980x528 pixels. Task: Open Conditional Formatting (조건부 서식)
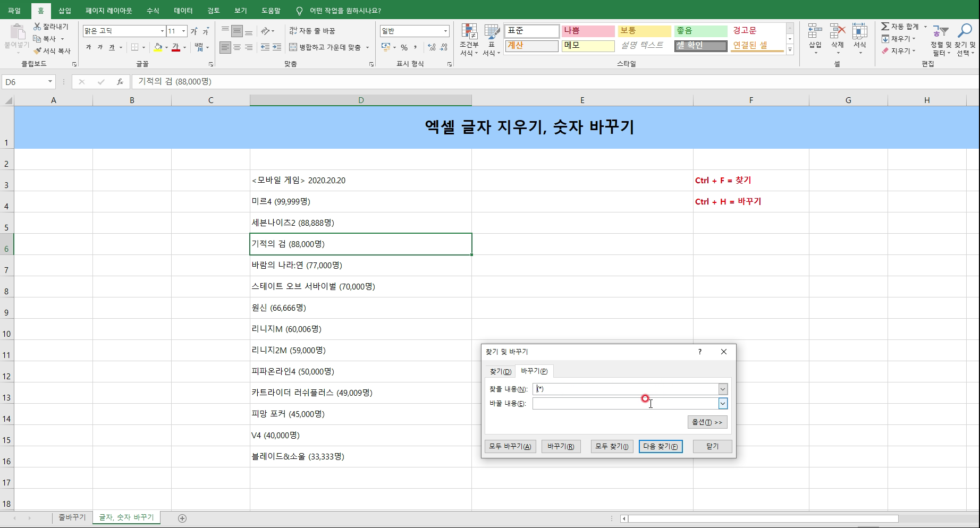469,40
